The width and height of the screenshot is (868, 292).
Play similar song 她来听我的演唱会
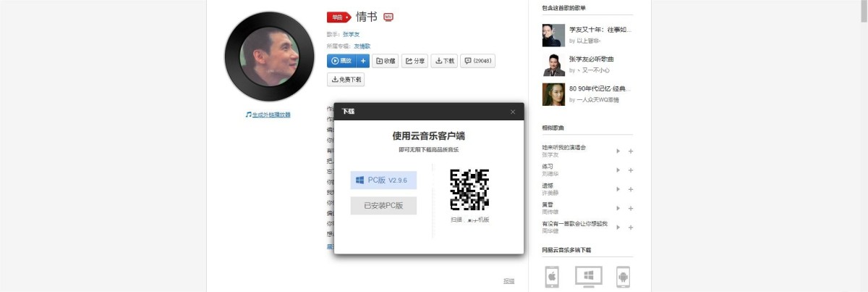coord(618,151)
